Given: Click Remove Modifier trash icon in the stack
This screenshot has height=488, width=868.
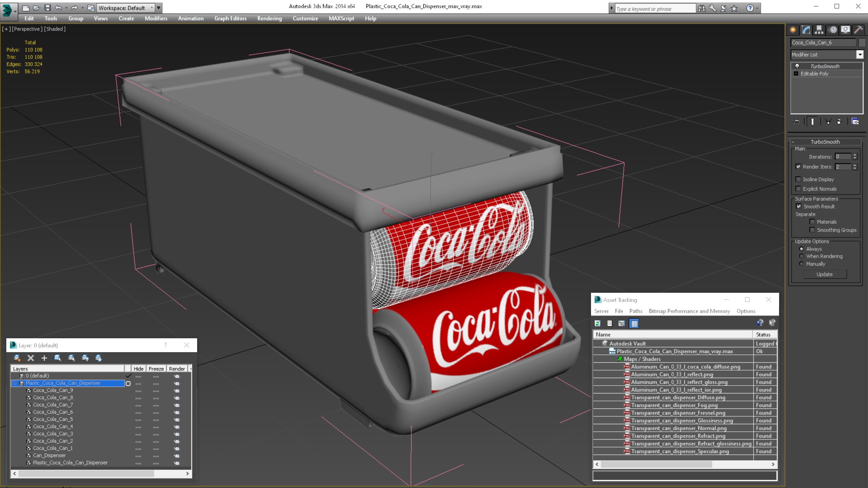Looking at the screenshot, I should click(x=839, y=121).
